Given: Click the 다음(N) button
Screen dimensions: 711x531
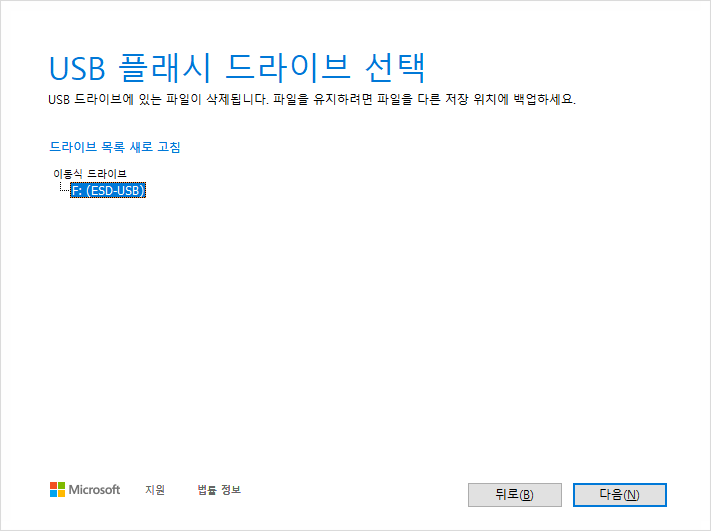Looking at the screenshot, I should click(x=619, y=495).
